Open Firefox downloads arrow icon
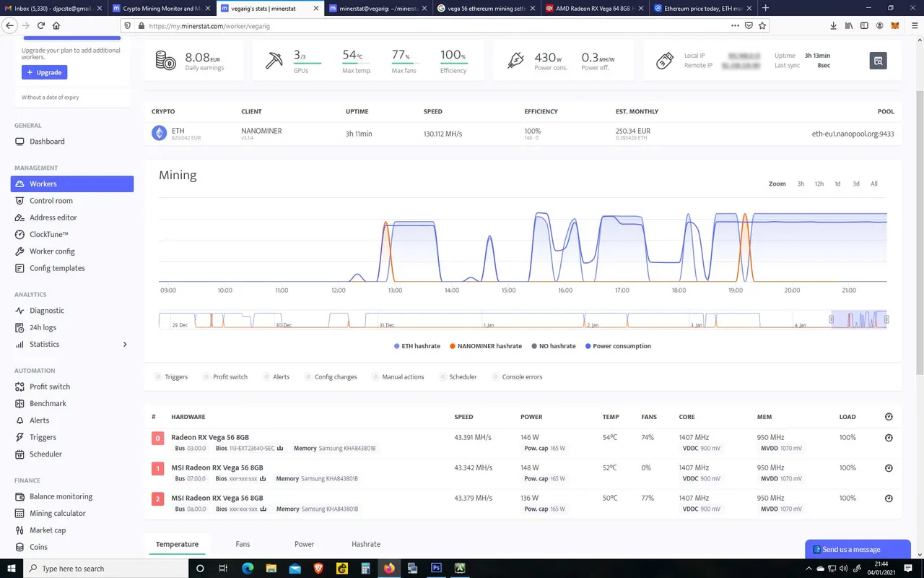924x578 pixels. 834,25
